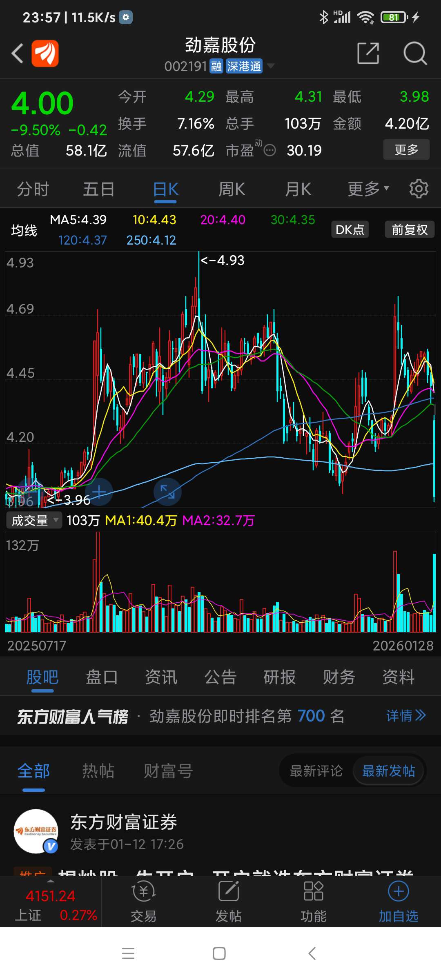This screenshot has height=980, width=441.
Task: Select the 热帖 posts filter
Action: coord(98,771)
